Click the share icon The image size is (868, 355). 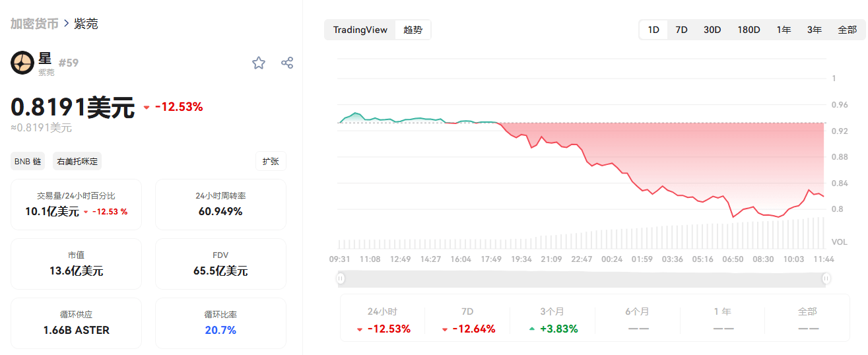287,63
